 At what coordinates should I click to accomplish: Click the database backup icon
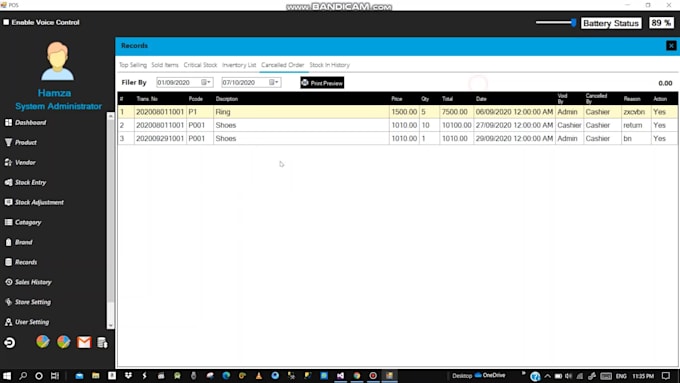102,343
